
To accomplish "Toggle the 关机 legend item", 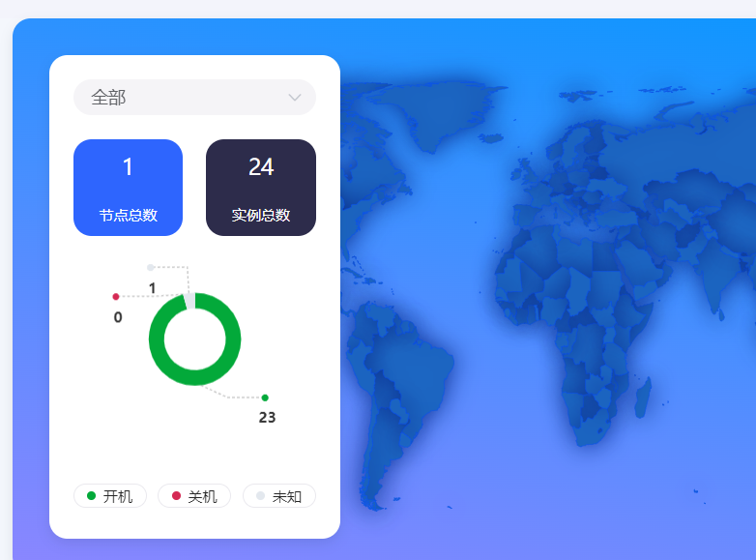I will coord(194,496).
